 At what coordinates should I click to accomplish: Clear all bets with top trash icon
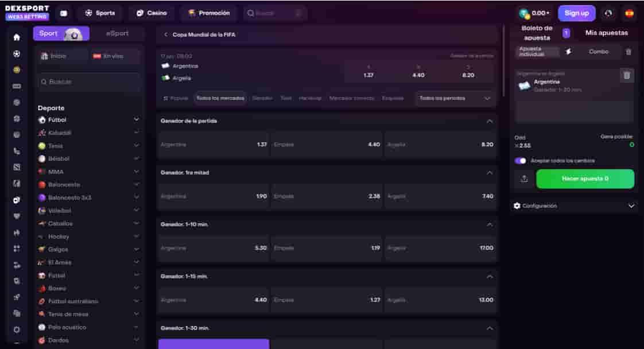[x=629, y=52]
